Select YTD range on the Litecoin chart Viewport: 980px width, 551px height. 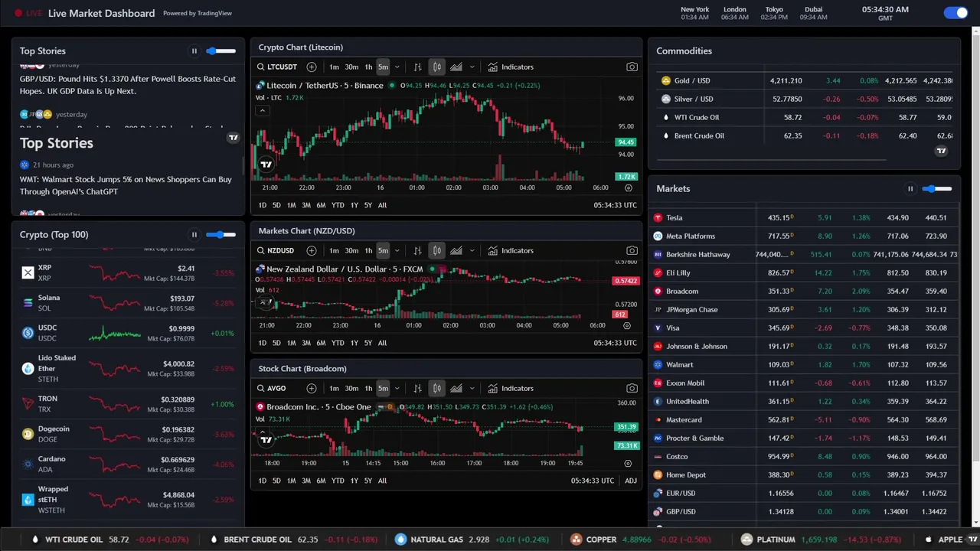338,205
